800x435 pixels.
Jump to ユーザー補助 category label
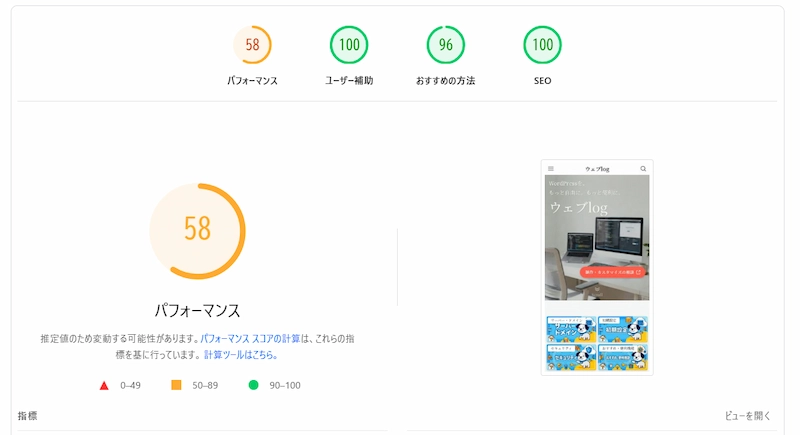(349, 81)
